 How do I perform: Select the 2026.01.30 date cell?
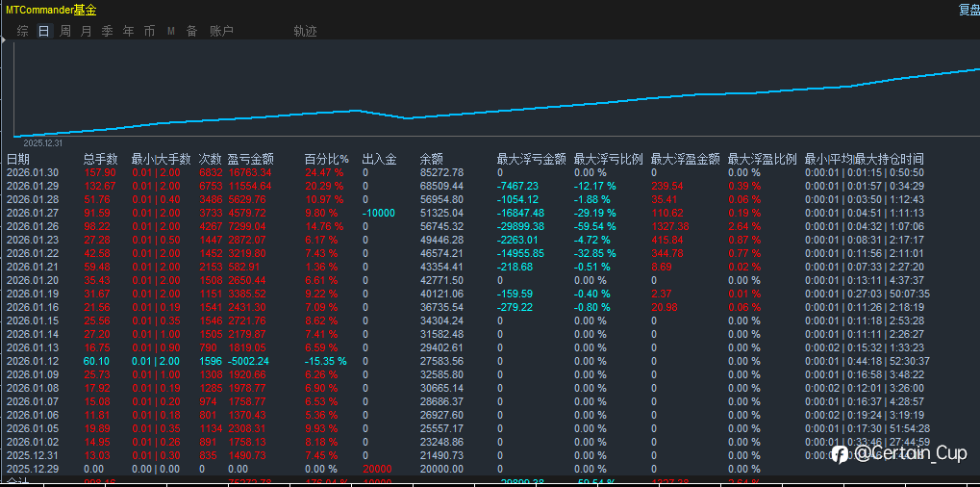pos(32,172)
